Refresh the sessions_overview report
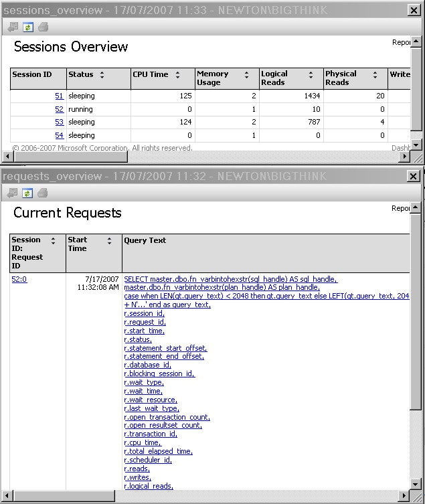 (x=28, y=27)
